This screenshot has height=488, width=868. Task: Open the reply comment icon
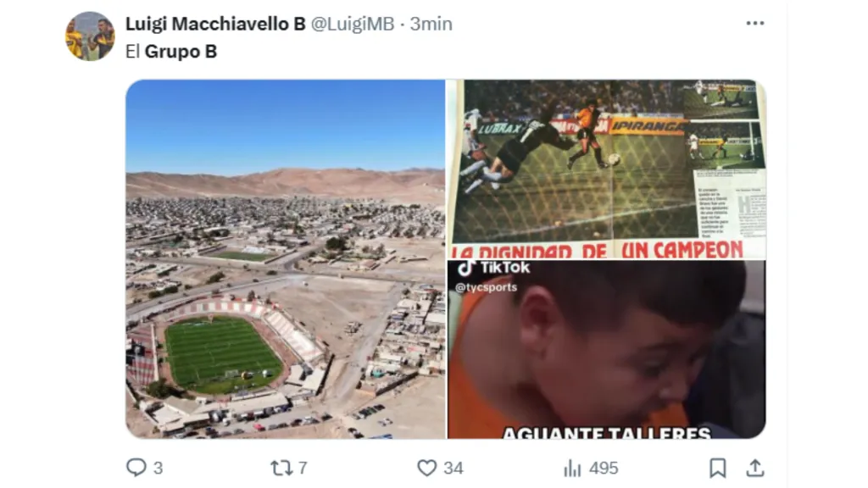(136, 468)
